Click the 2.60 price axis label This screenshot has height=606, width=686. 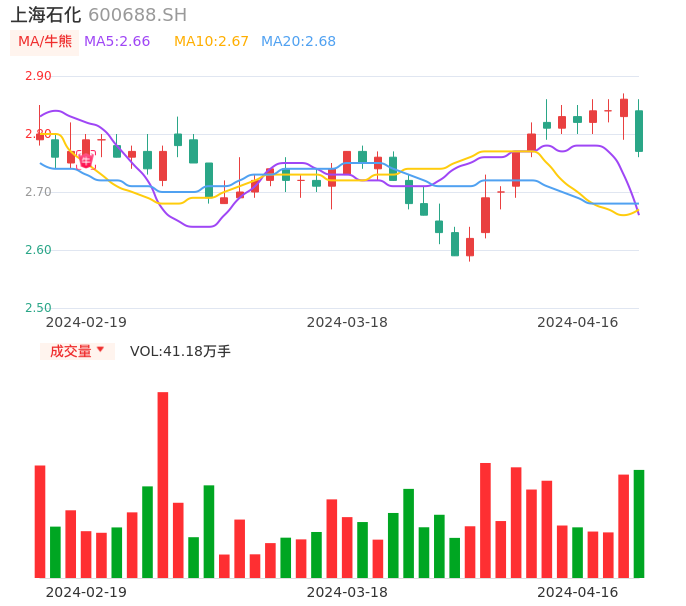(x=38, y=250)
